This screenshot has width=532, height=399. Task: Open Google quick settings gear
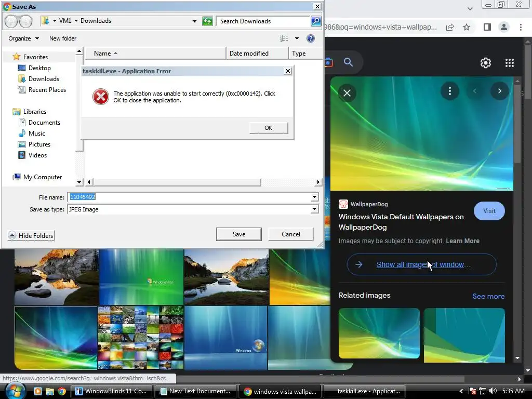486,63
